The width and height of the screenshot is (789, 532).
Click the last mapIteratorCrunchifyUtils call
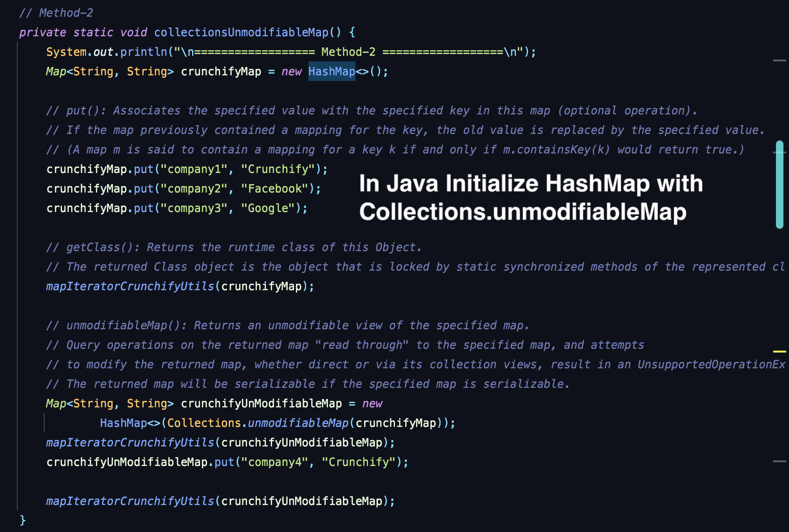click(x=130, y=501)
